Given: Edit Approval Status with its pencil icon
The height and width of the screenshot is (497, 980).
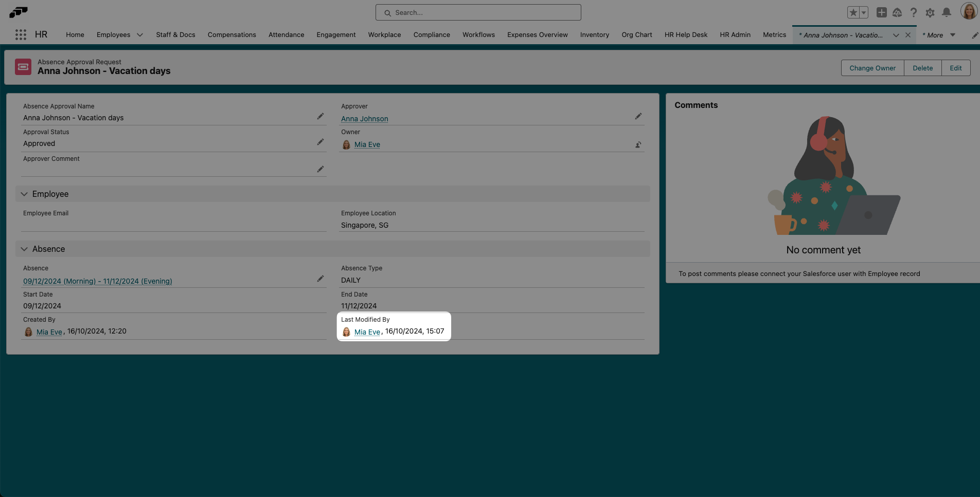Looking at the screenshot, I should click(320, 142).
